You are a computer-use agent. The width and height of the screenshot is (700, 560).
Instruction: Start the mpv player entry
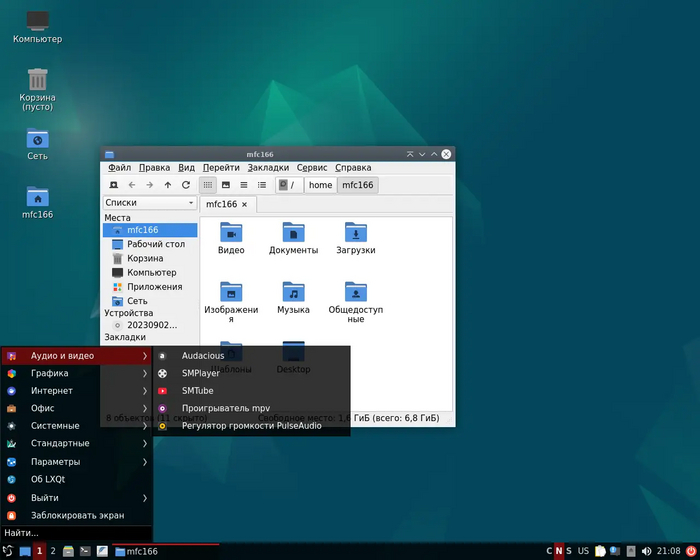pos(251,408)
